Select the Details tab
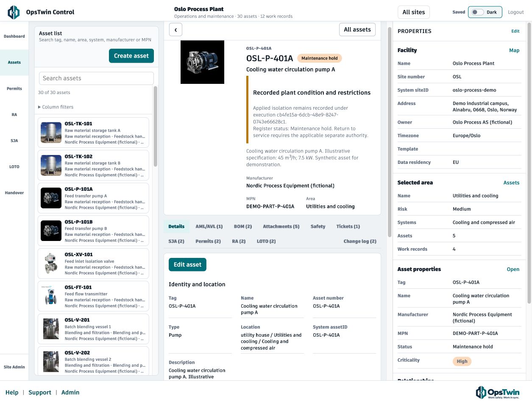 pos(176,227)
